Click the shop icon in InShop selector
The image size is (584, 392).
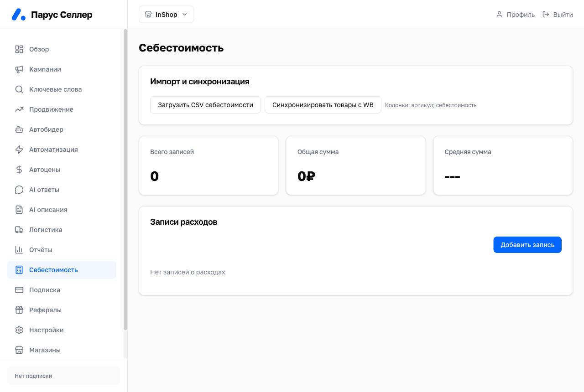pos(148,15)
